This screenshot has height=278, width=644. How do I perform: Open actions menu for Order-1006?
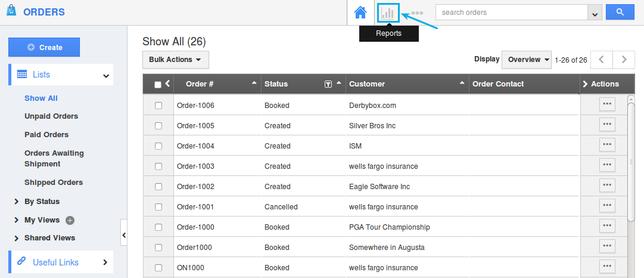(607, 104)
